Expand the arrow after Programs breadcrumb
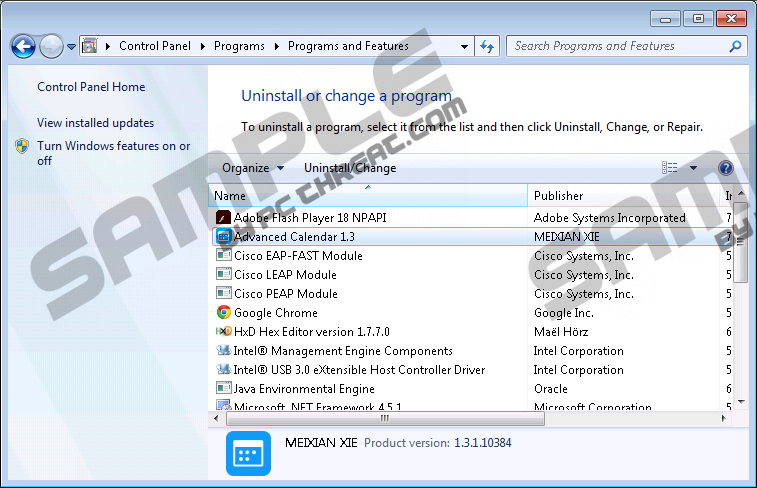Image resolution: width=757 pixels, height=488 pixels. click(x=277, y=46)
